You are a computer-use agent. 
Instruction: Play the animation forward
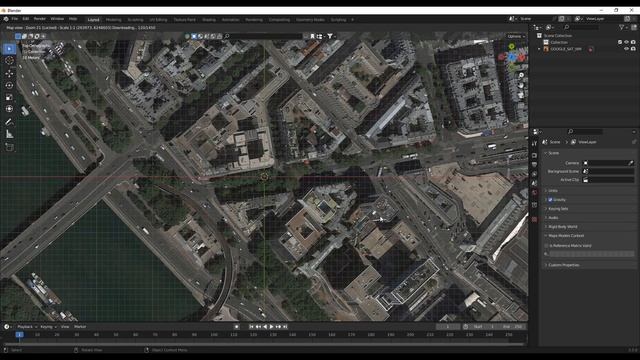pyautogui.click(x=271, y=327)
